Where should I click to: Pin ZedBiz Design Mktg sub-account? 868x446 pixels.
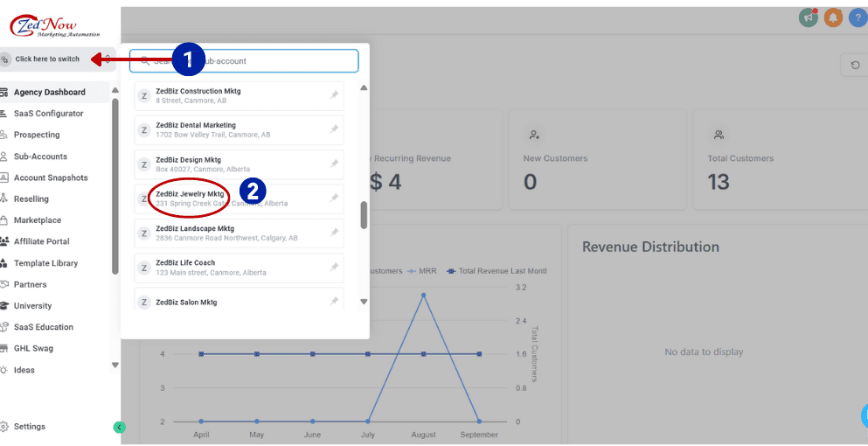pos(334,164)
